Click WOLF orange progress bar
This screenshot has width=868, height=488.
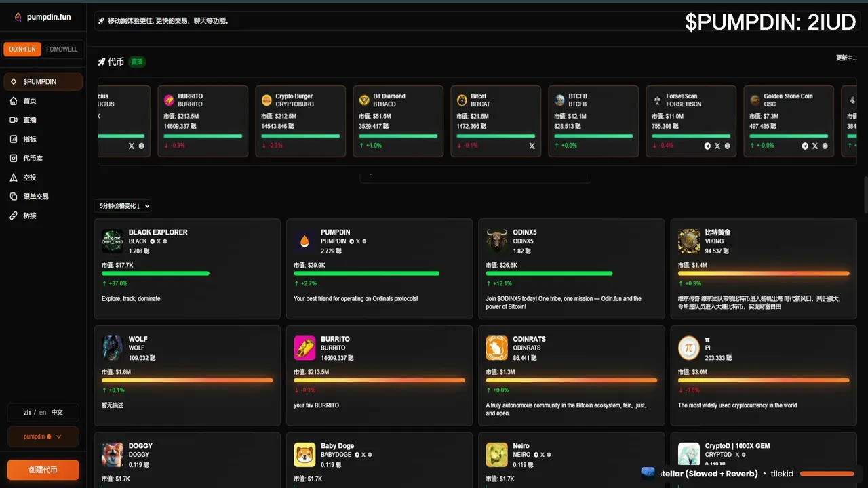point(187,380)
